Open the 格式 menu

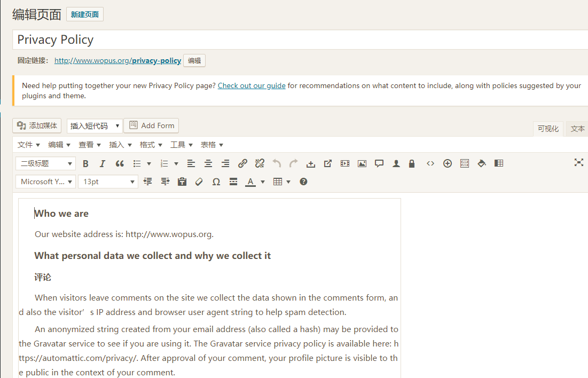pos(151,145)
